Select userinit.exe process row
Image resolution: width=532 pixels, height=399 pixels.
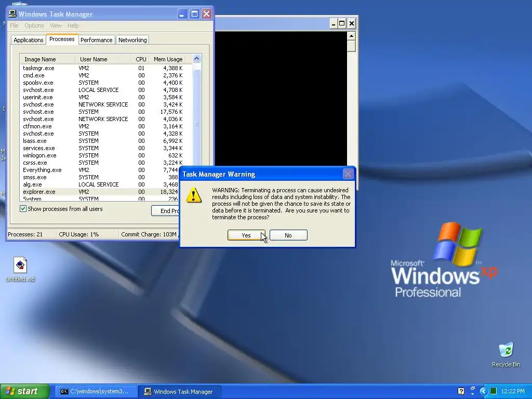pos(106,97)
